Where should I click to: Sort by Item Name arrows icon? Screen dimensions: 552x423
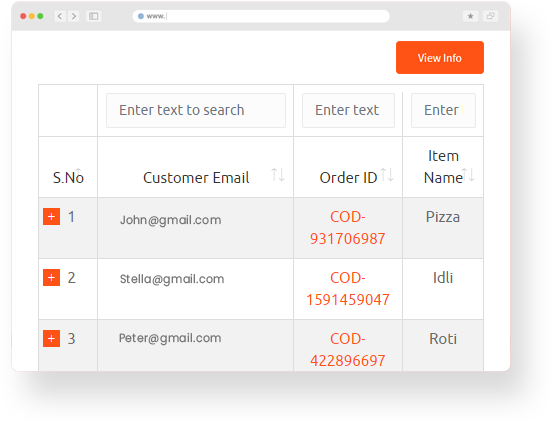[468, 175]
